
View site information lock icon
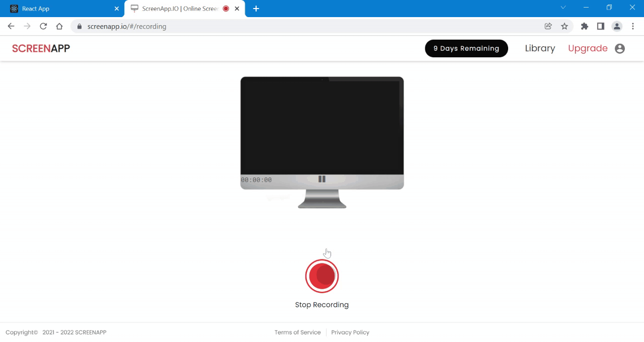79,26
